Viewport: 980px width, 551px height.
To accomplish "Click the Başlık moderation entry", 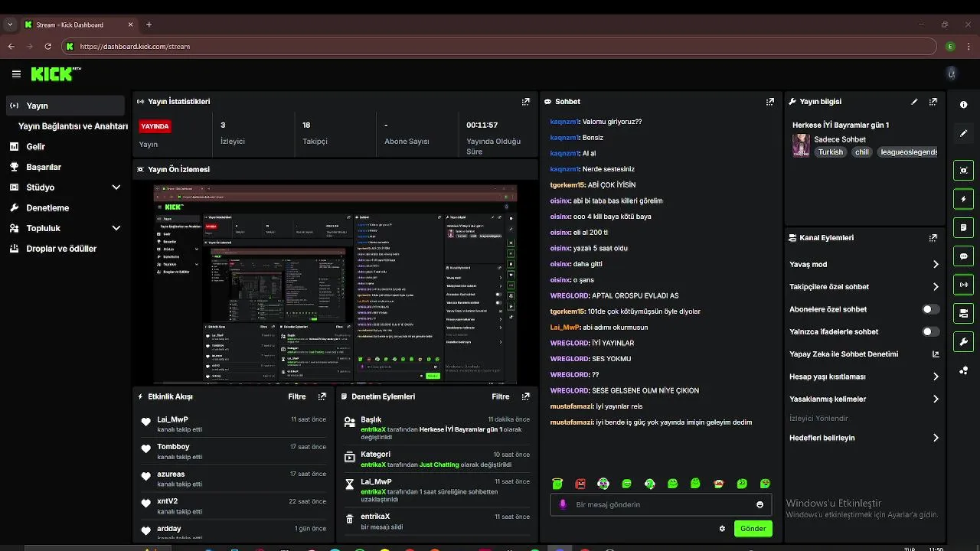I will [437, 429].
